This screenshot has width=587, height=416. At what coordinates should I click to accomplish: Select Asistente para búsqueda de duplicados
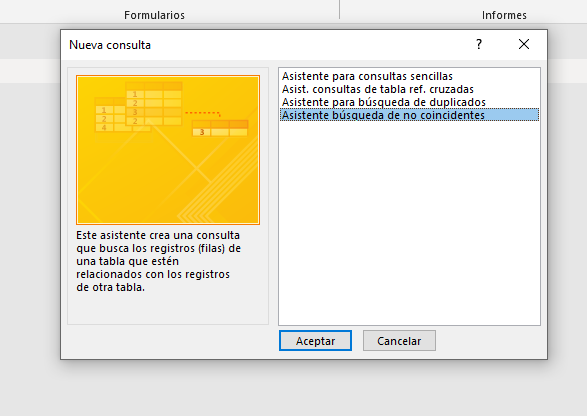tap(384, 102)
